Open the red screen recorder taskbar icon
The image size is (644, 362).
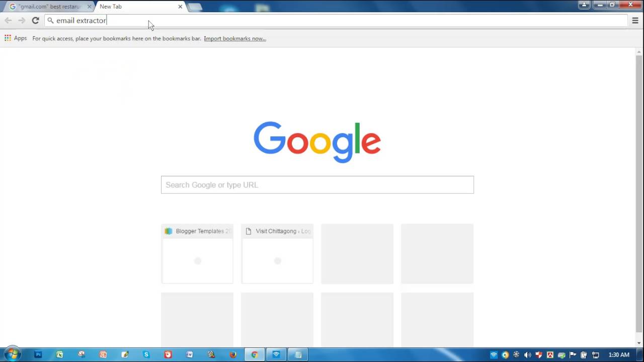tap(168, 354)
